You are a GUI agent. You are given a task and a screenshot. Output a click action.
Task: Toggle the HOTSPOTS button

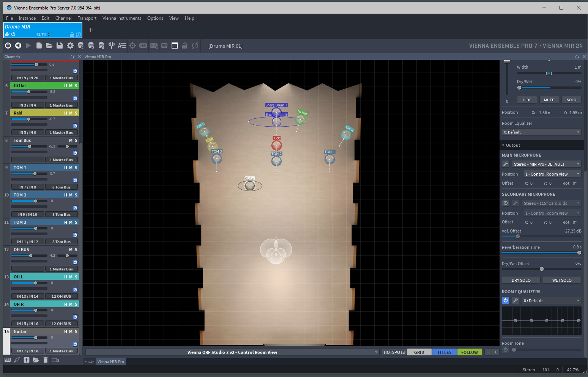tap(394, 352)
